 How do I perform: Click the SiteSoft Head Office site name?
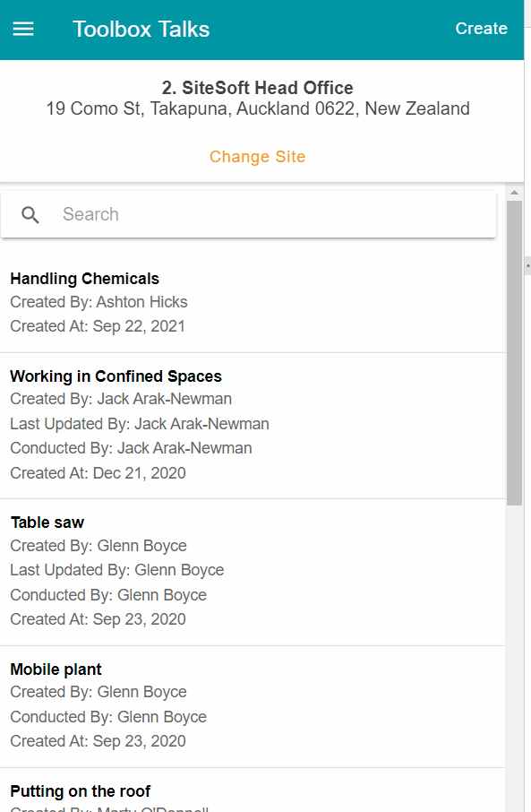257,88
